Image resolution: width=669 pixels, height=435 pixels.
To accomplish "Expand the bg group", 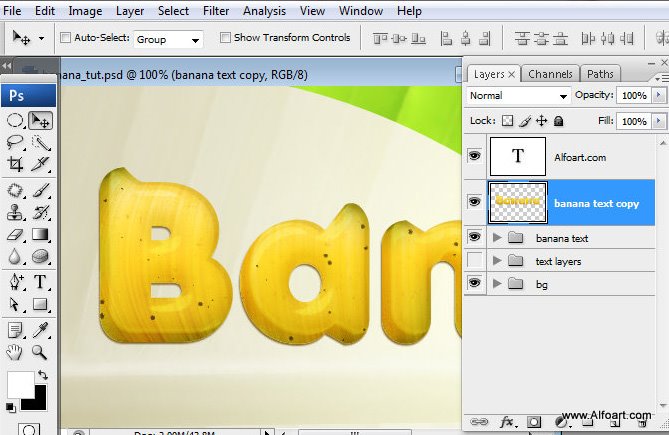I will point(497,284).
